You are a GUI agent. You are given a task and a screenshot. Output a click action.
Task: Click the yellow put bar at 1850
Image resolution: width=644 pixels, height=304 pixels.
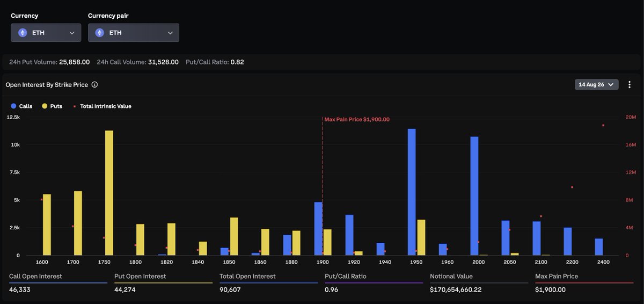pos(234,236)
